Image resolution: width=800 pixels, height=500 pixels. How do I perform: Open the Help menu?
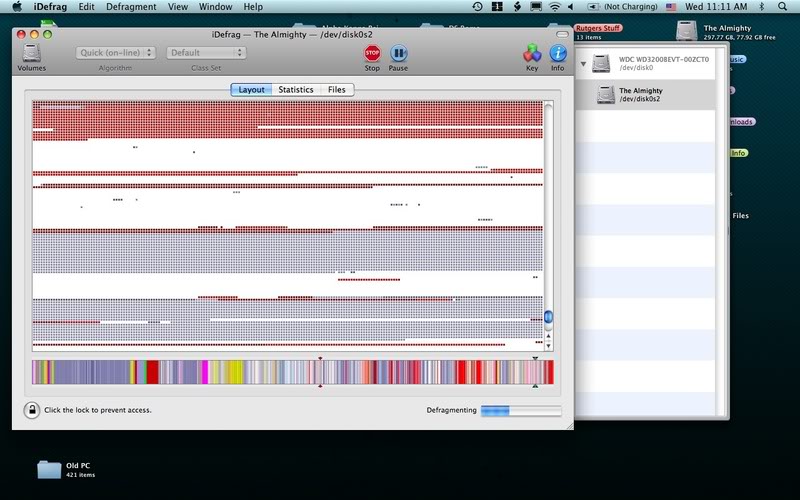(x=253, y=7)
